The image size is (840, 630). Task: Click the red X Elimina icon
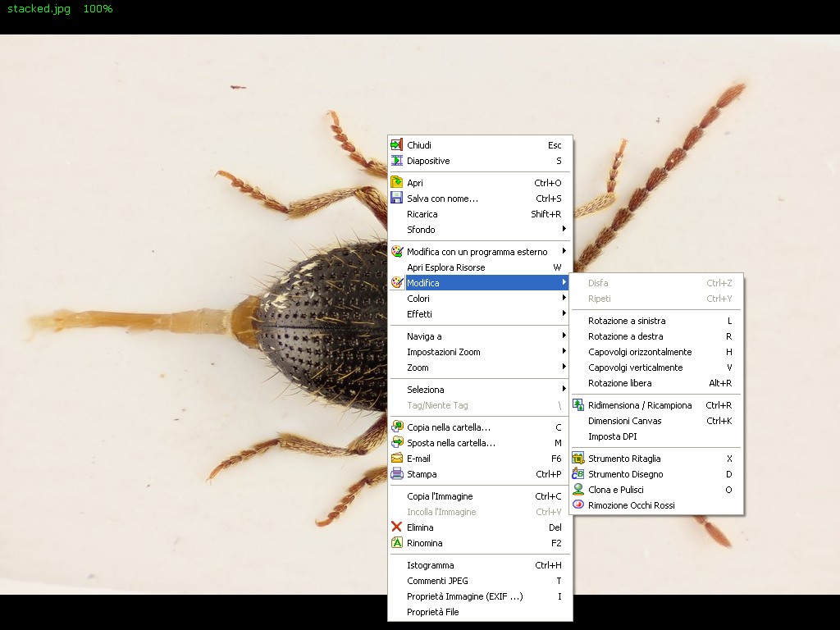coord(397,527)
